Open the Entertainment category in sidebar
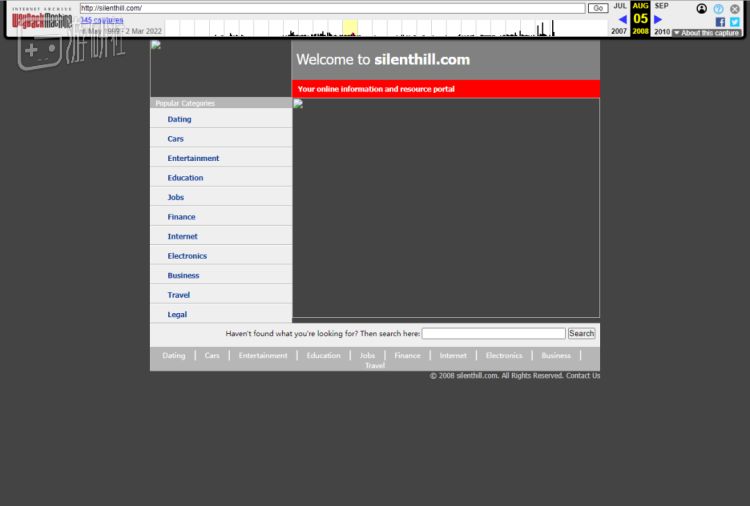Image resolution: width=750 pixels, height=506 pixels. click(193, 158)
